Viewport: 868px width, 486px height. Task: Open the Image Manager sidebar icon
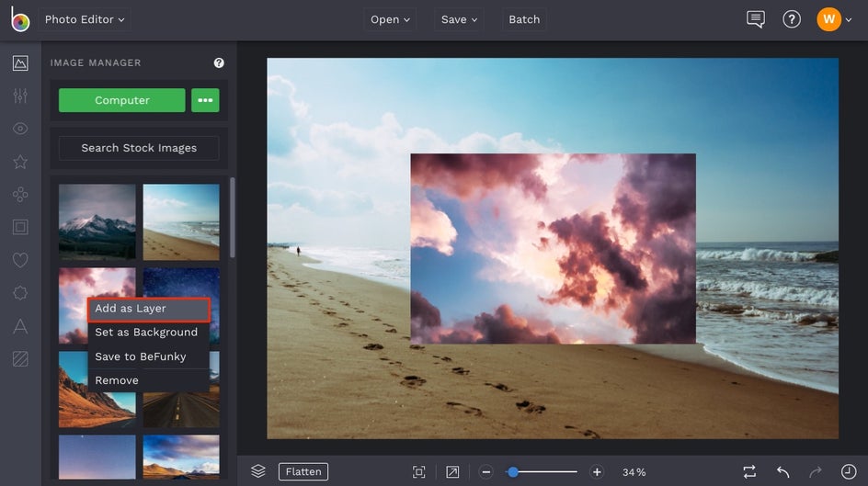(x=20, y=63)
